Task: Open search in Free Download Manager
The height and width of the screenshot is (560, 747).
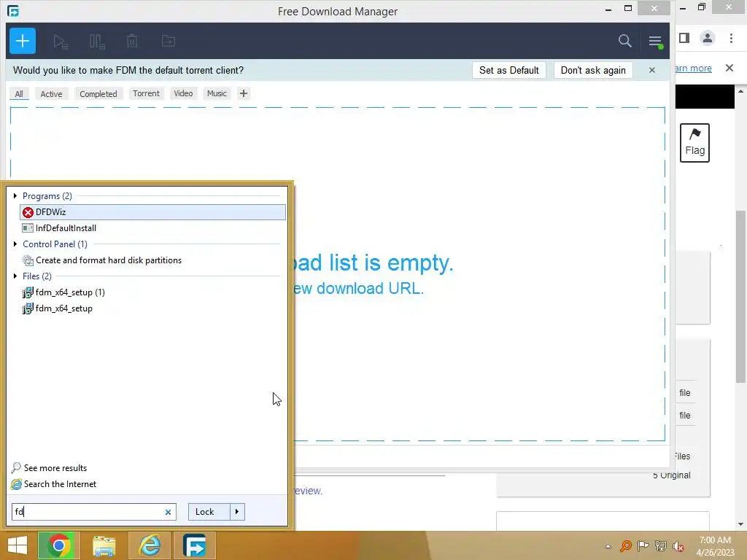Action: [x=624, y=41]
